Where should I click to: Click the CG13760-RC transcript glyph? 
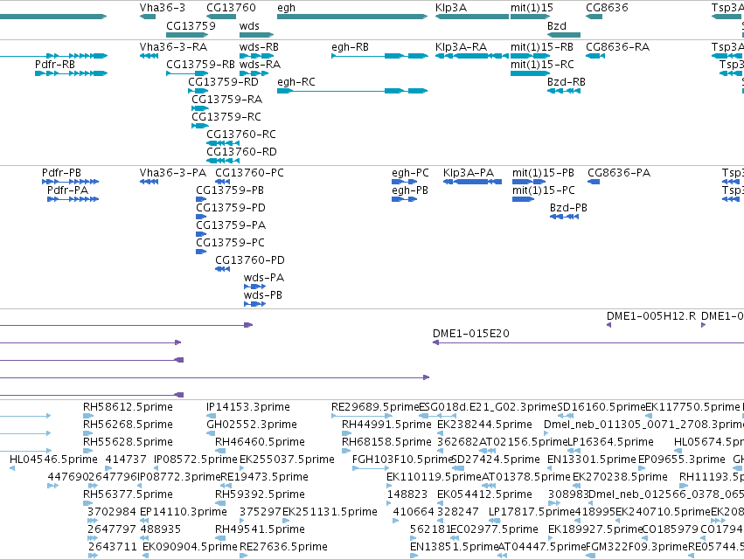(223, 143)
